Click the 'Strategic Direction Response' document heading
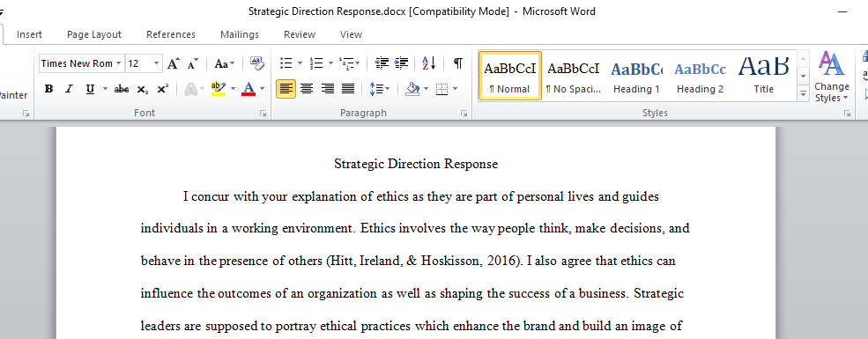Viewport: 868px width, 339px height. pos(416,165)
